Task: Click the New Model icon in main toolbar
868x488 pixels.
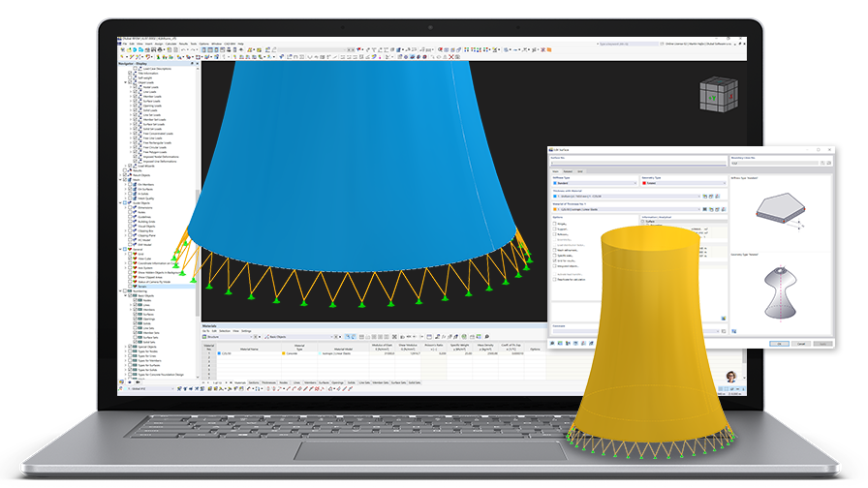Action: 123,49
